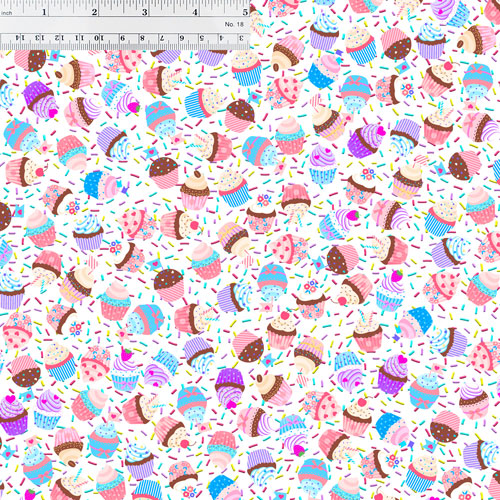Click the "inch" label on the ruler
The width and height of the screenshot is (500, 500).
point(6,13)
